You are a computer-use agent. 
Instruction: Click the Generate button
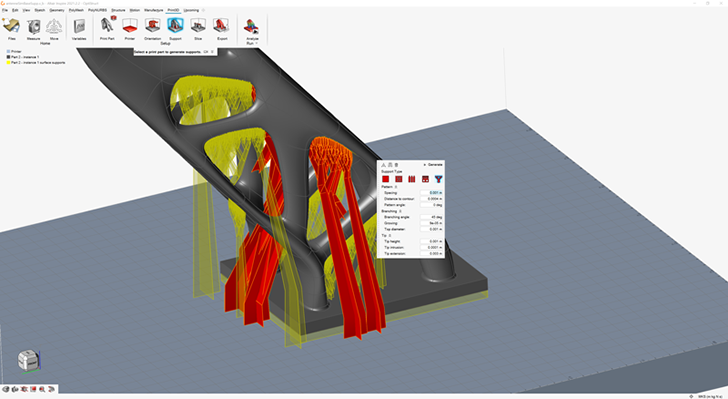[433, 165]
